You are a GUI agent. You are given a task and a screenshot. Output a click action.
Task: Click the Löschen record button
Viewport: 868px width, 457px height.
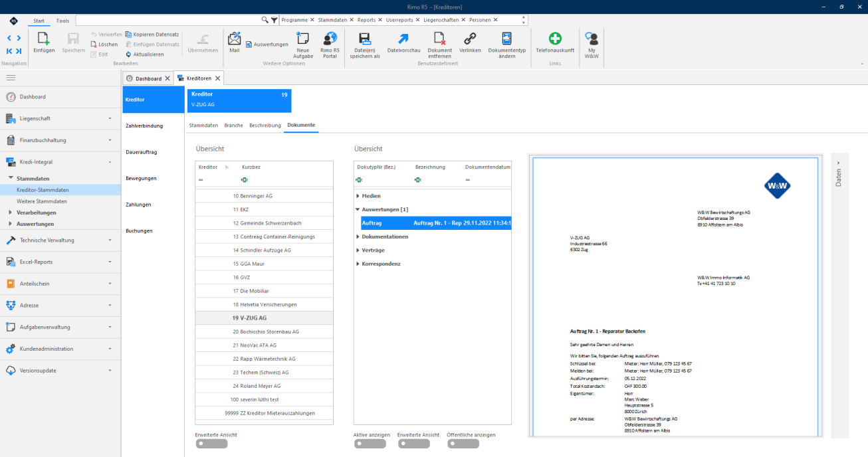point(104,45)
